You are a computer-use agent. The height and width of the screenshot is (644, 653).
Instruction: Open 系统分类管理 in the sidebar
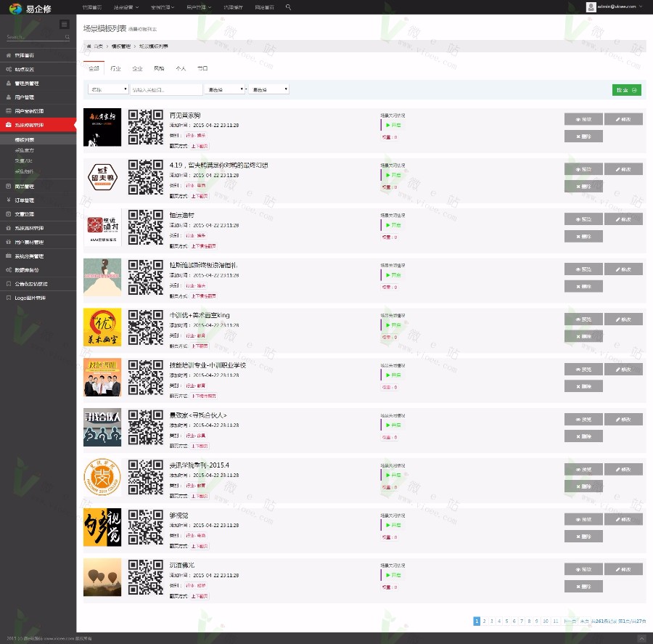(x=38, y=256)
